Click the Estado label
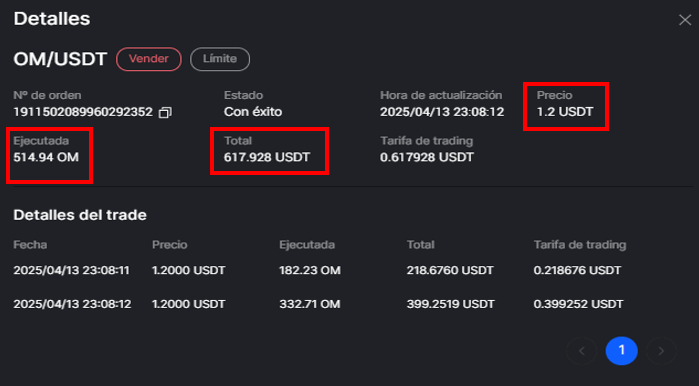The image size is (699, 386). pyautogui.click(x=243, y=95)
